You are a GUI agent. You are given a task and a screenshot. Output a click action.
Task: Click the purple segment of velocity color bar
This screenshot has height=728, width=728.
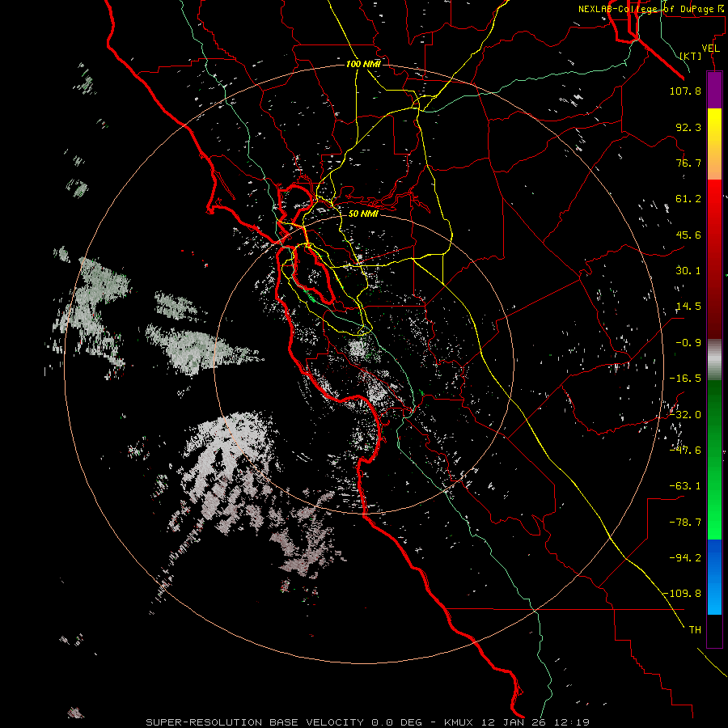[x=714, y=90]
